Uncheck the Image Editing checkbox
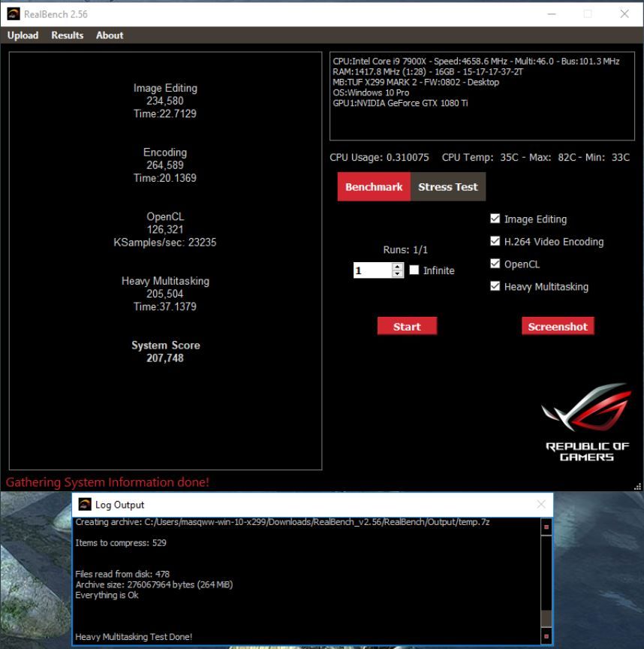644x649 pixels. (x=495, y=219)
